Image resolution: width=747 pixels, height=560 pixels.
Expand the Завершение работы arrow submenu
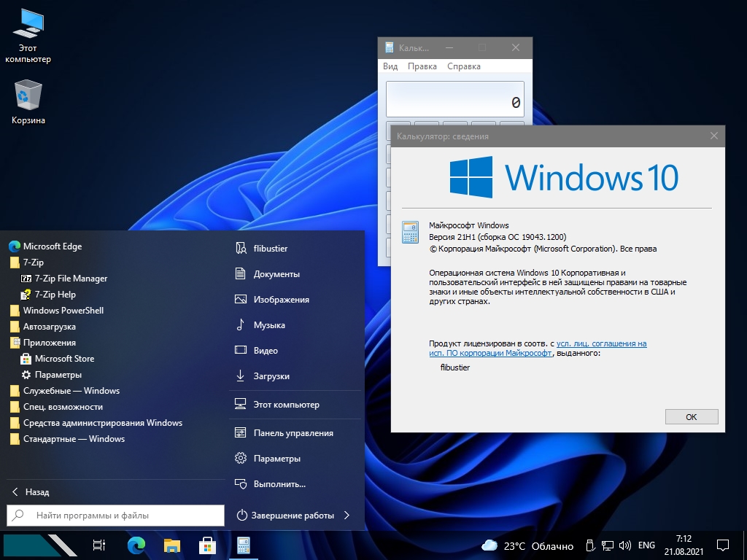(347, 516)
